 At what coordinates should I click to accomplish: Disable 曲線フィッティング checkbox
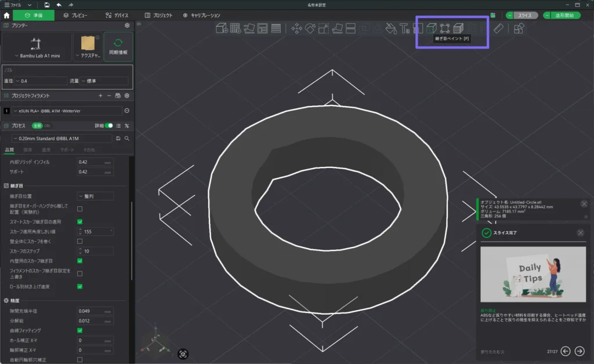[x=80, y=330]
